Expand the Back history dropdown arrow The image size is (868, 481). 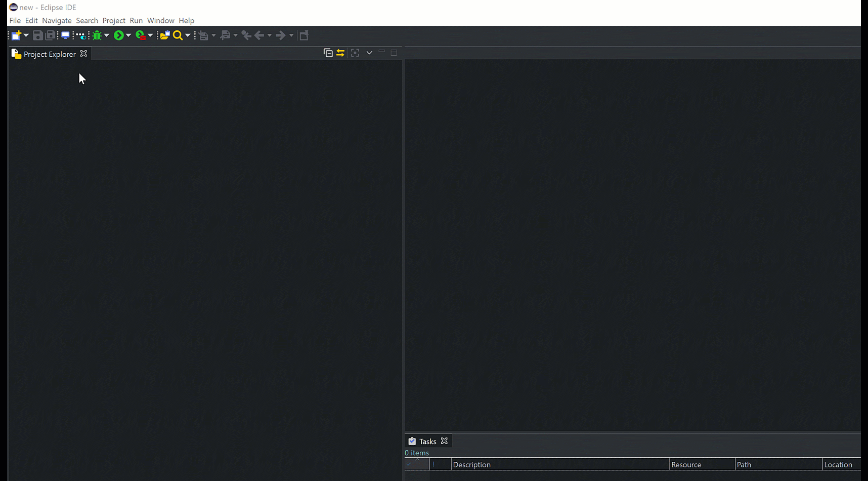pyautogui.click(x=270, y=35)
